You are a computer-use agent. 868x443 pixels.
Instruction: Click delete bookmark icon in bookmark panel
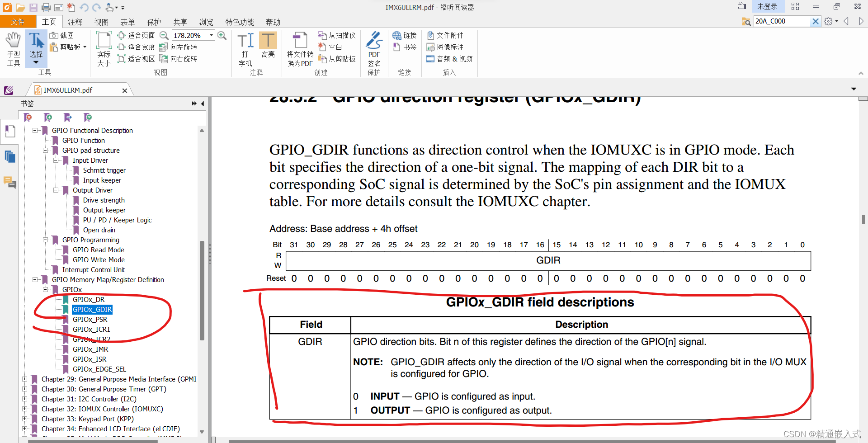point(28,118)
